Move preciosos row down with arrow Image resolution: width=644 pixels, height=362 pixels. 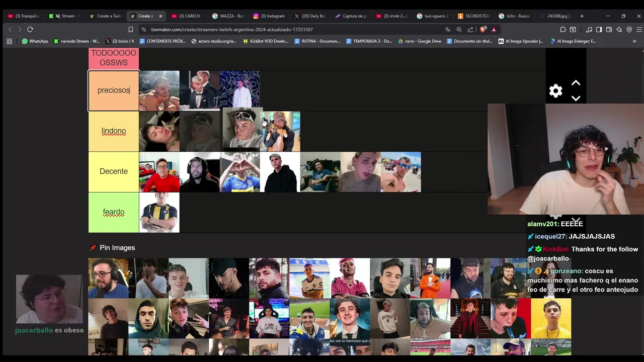coord(576,98)
